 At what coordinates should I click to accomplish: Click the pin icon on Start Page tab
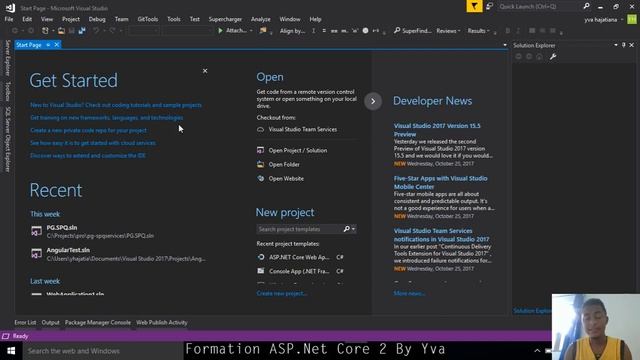click(x=48, y=45)
